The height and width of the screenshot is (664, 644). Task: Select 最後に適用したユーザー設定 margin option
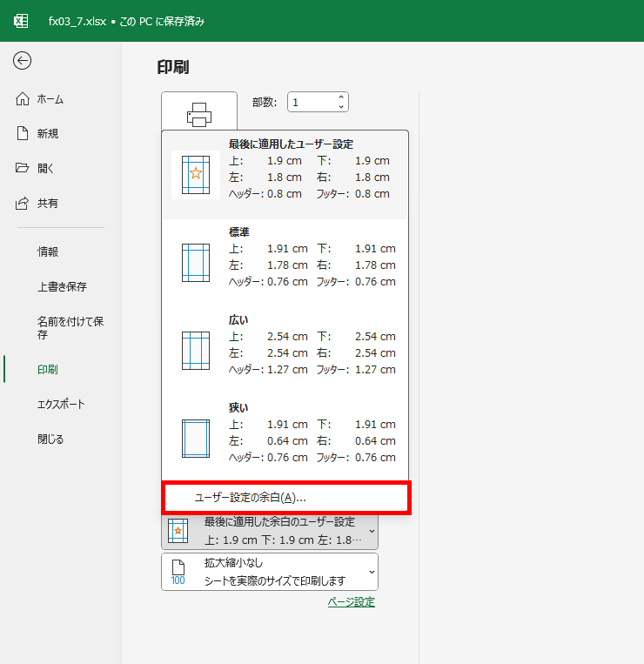coord(285,175)
